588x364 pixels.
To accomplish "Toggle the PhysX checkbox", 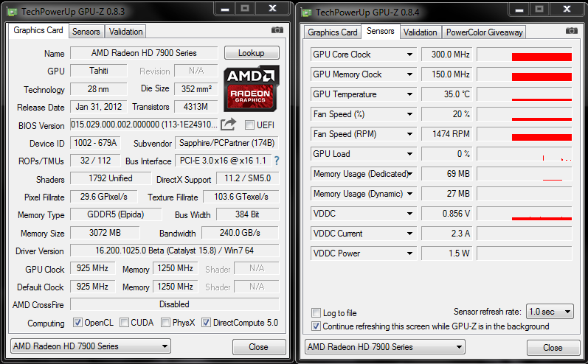I will click(x=165, y=323).
